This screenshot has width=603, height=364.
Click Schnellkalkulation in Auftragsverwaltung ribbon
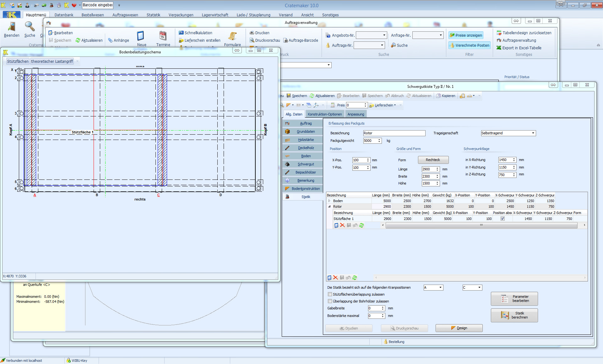point(195,33)
